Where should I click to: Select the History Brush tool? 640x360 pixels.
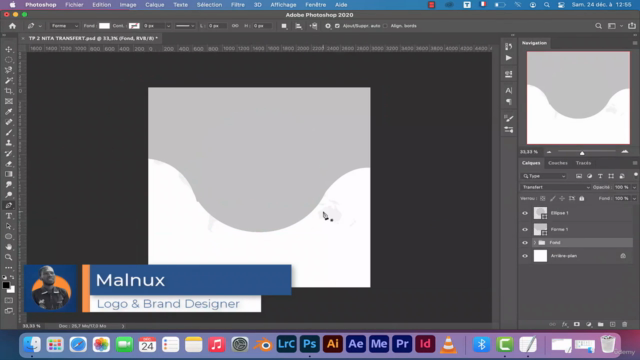tap(9, 153)
